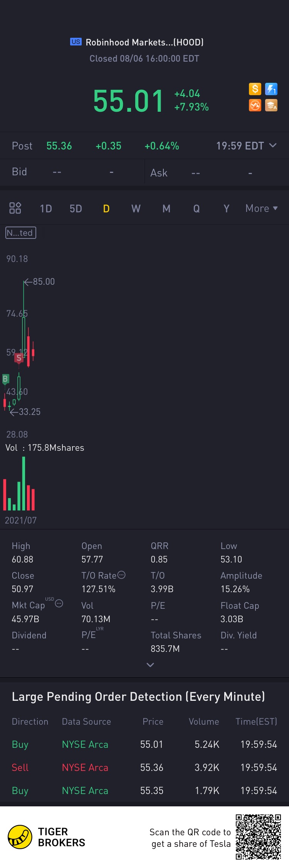The height and width of the screenshot is (868, 289).
Task: Toggle the N...ted adjustment label
Action: click(x=21, y=233)
